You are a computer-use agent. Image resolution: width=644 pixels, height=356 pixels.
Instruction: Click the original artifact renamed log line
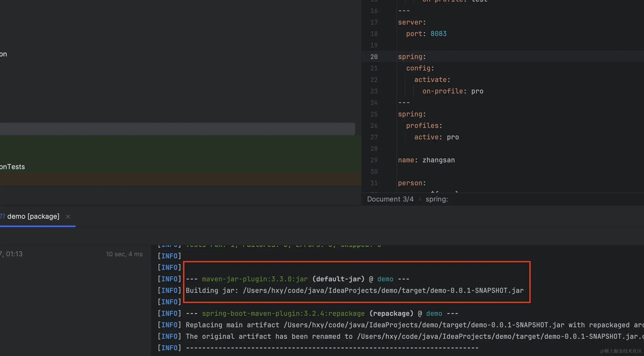click(415, 336)
